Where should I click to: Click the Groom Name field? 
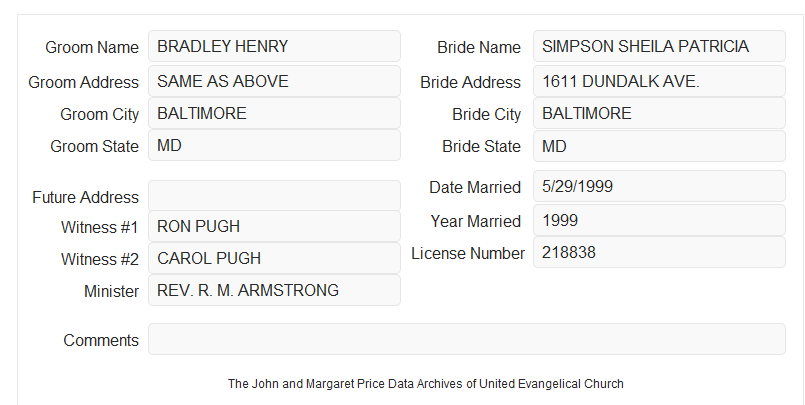(x=274, y=46)
